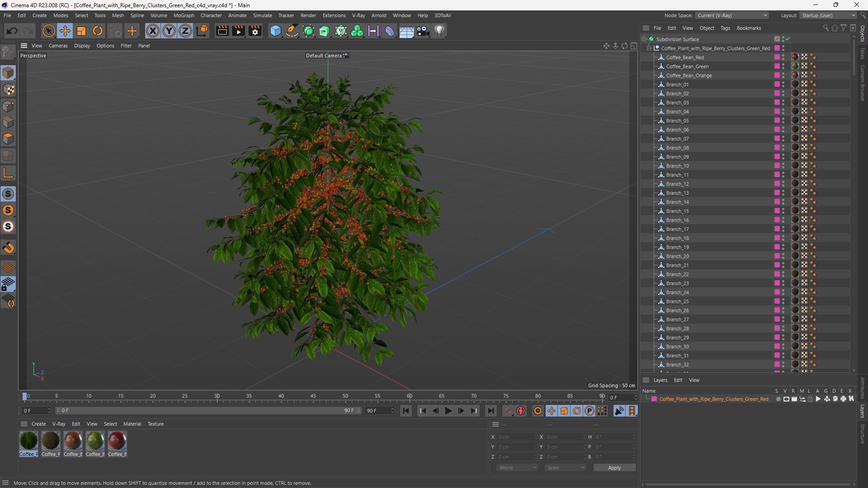The height and width of the screenshot is (488, 868).
Task: Select the Rotate tool
Action: coord(98,31)
